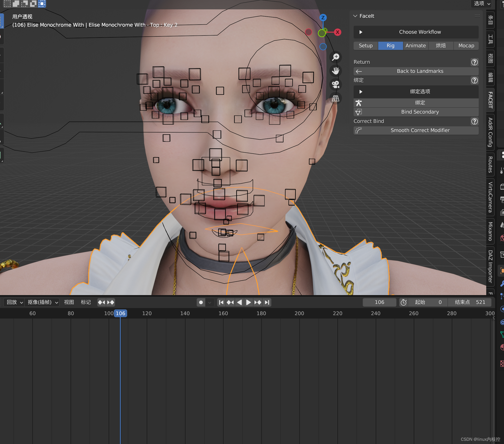Click the end frame 521 field
Image resolution: width=504 pixels, height=444 pixels.
coord(470,302)
